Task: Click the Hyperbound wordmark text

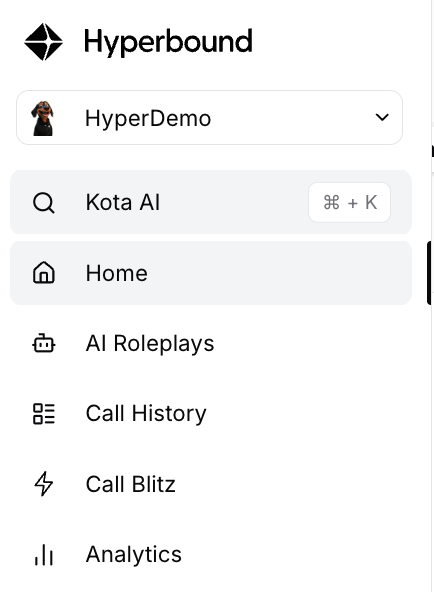Action: pyautogui.click(x=168, y=42)
